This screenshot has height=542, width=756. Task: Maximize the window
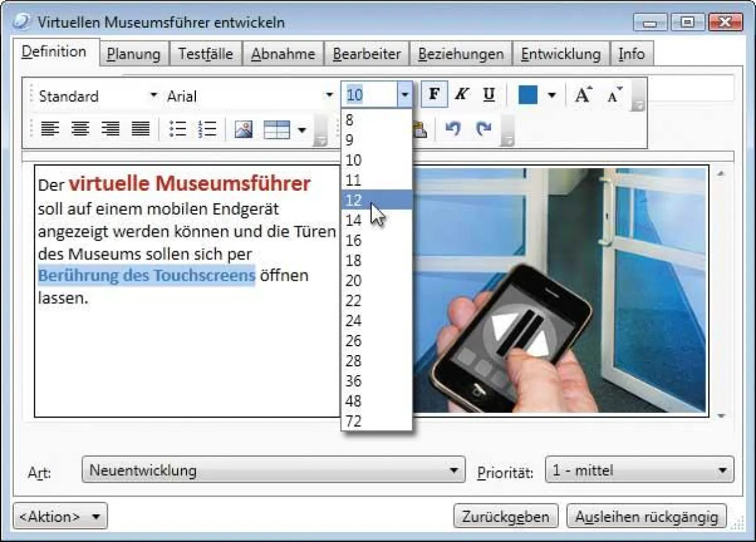click(687, 23)
